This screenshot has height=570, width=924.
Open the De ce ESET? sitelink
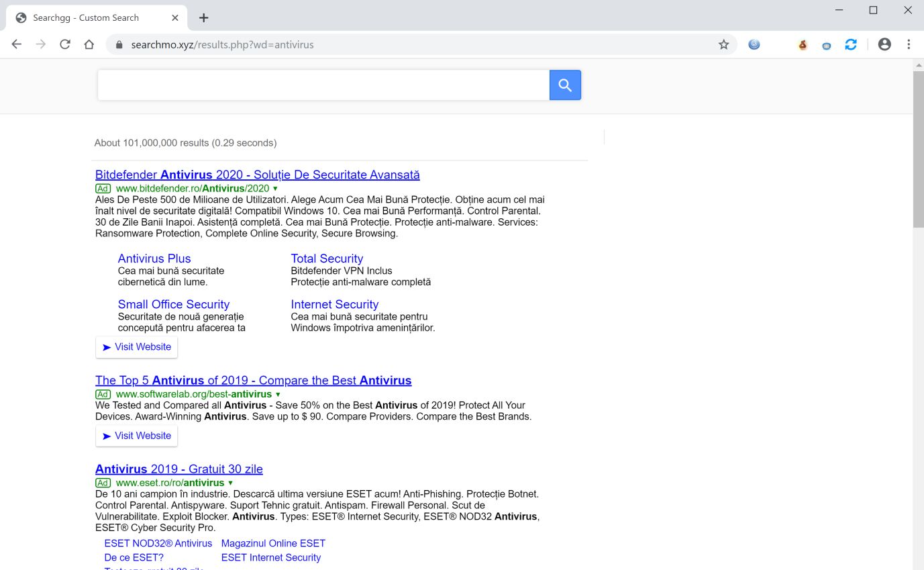134,557
